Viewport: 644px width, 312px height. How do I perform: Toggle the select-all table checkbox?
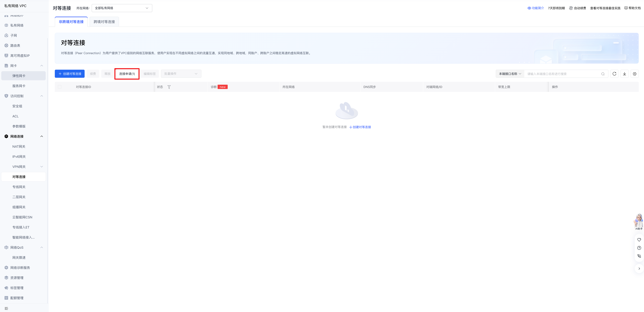pyautogui.click(x=59, y=87)
